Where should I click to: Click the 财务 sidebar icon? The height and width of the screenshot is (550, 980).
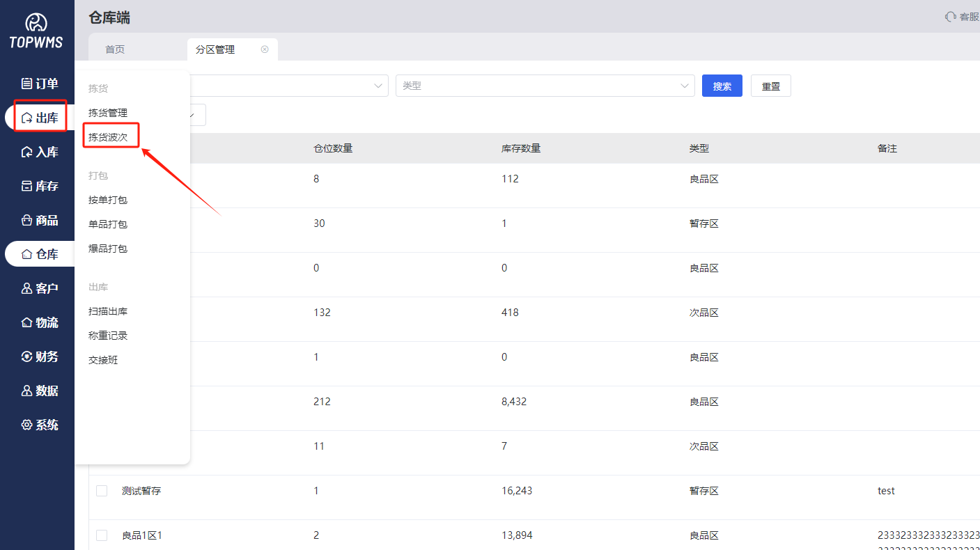tap(26, 356)
